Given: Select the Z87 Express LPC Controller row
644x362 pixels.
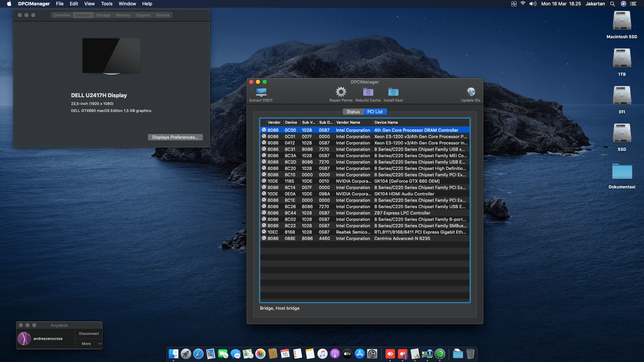Looking at the screenshot, I should point(365,213).
